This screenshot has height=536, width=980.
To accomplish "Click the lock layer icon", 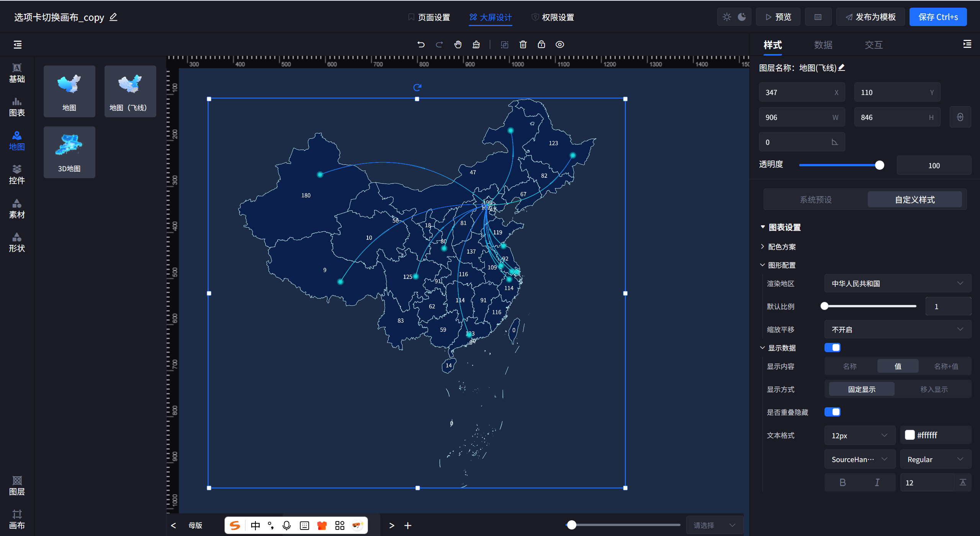I will (541, 44).
